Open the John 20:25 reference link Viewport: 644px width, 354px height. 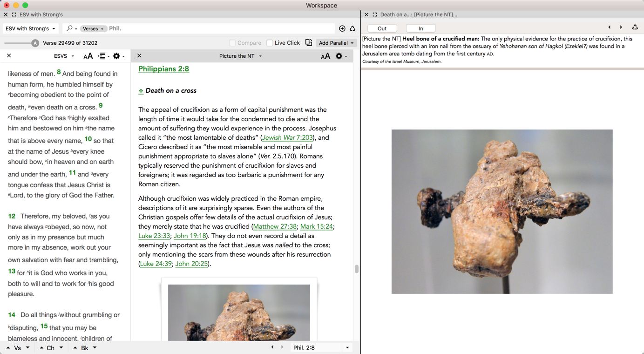[191, 264]
